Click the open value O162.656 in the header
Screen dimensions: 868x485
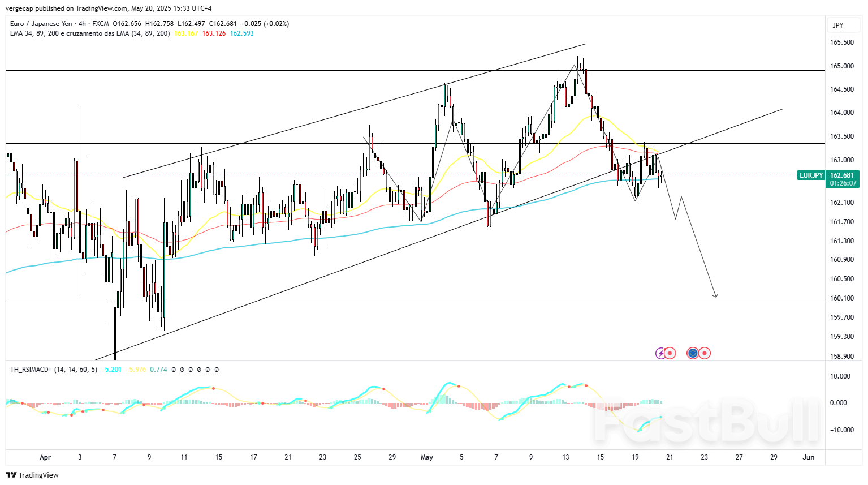click(x=126, y=24)
